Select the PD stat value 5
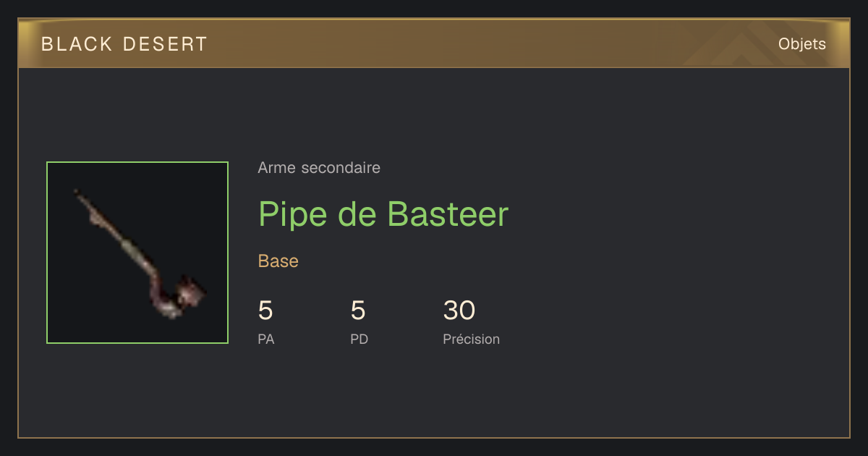This screenshot has height=456, width=868. (x=358, y=311)
